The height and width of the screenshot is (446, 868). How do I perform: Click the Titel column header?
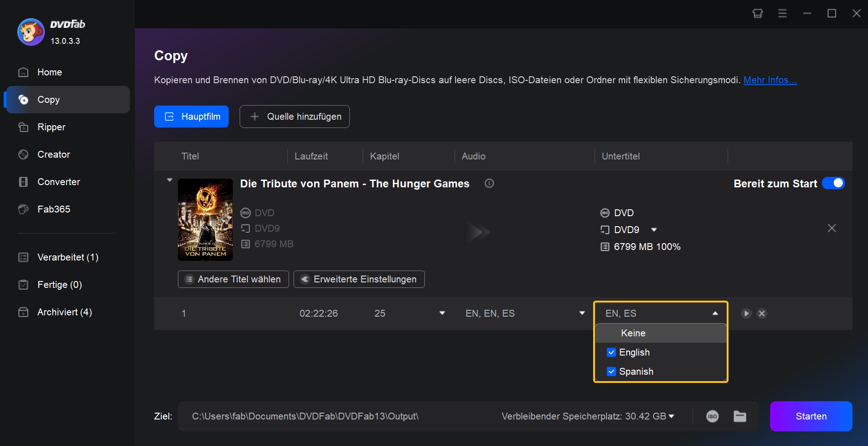(190, 156)
